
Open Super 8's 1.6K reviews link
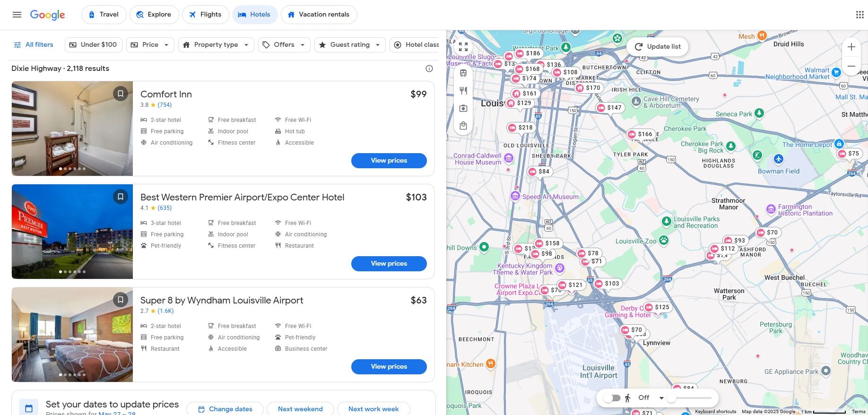pyautogui.click(x=165, y=311)
